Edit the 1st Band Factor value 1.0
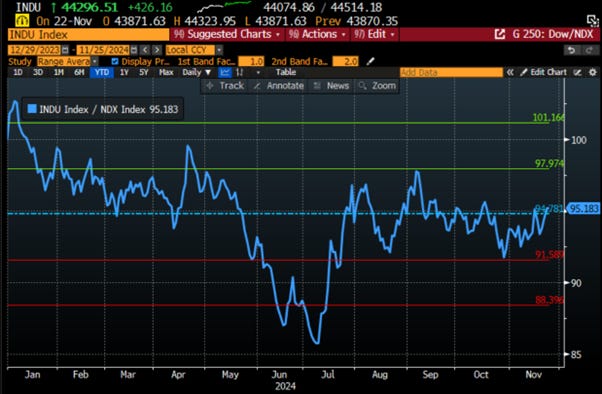Image resolution: width=602 pixels, height=394 pixels. pos(251,61)
